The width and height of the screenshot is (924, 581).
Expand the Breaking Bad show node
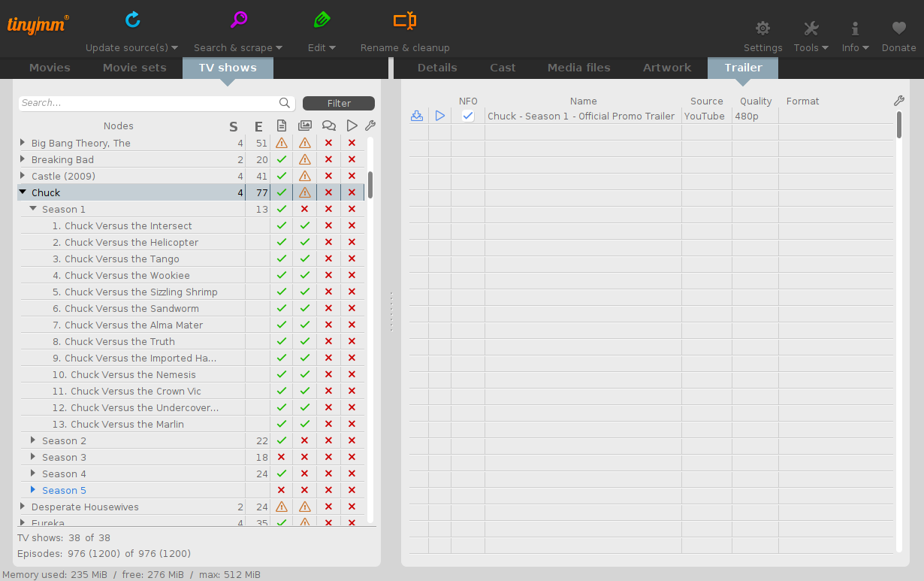(23, 159)
